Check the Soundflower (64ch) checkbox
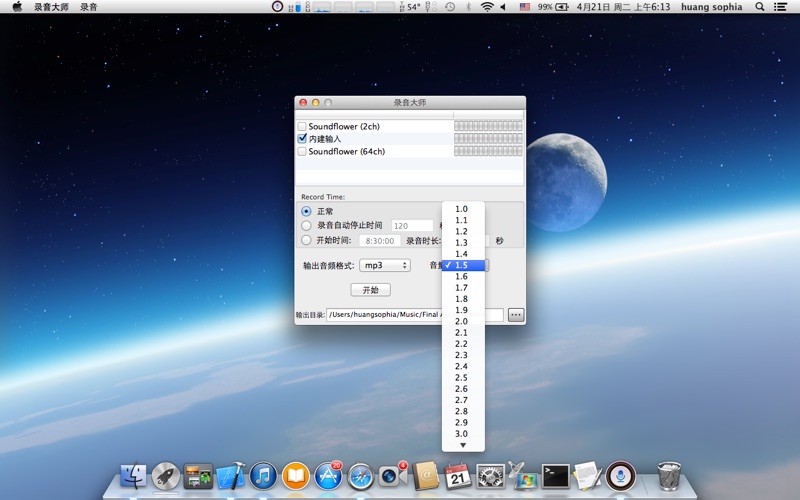 click(302, 152)
